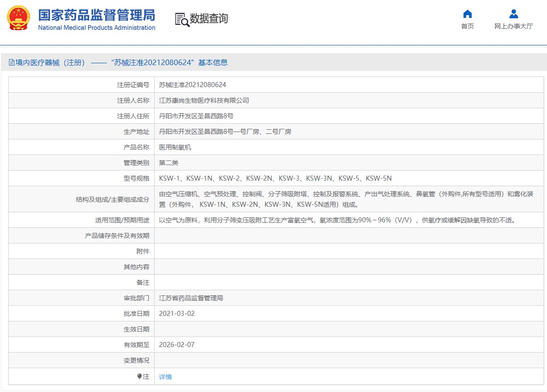Click the 其他内容 label
This screenshot has width=547, height=392.
136,267
